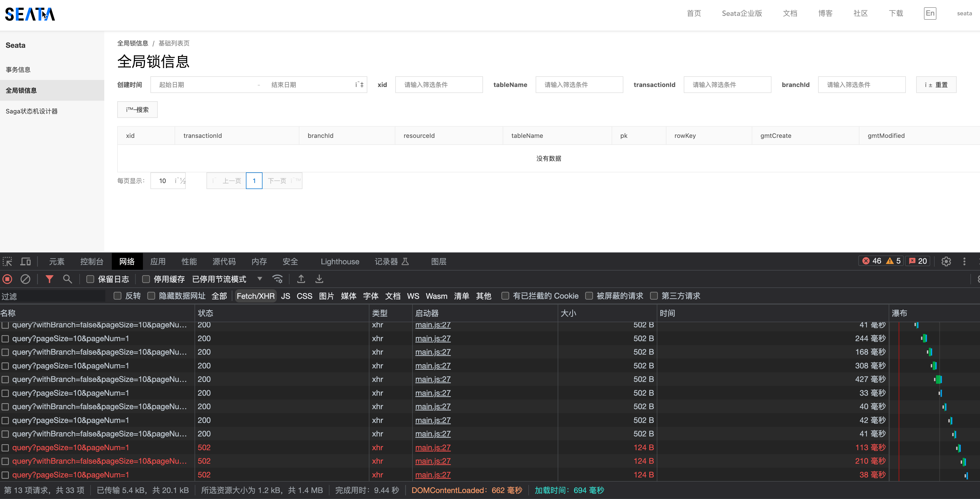Open the sources (源代码) tab
The image size is (980, 499).
tap(224, 261)
